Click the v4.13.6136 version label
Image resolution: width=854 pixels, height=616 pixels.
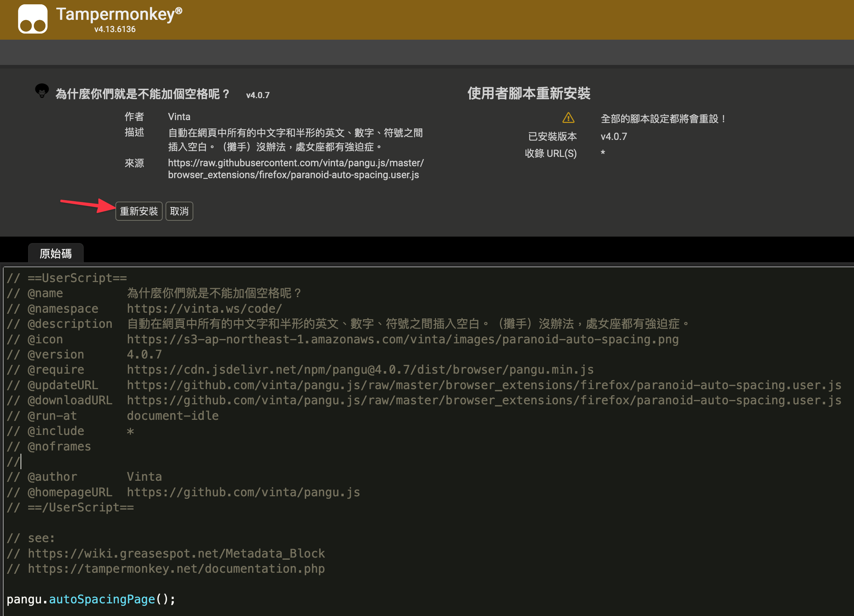point(115,29)
